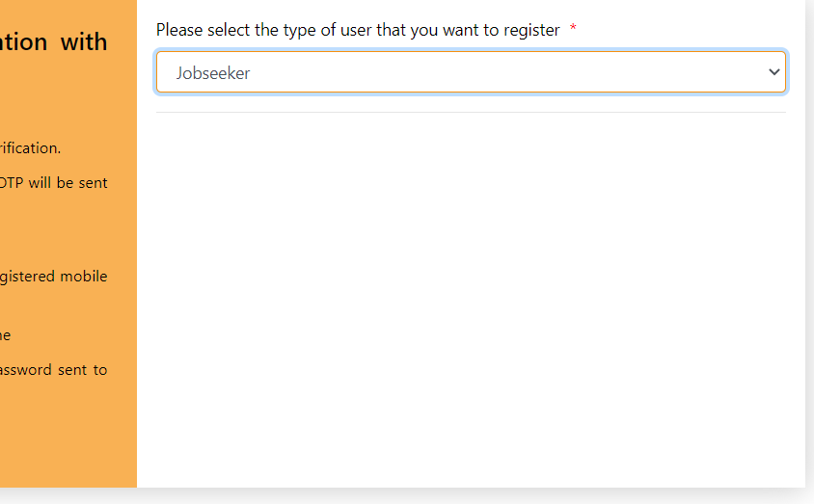814x504 pixels.
Task: Open the Jobseeker user type dropdown
Action: (x=471, y=72)
